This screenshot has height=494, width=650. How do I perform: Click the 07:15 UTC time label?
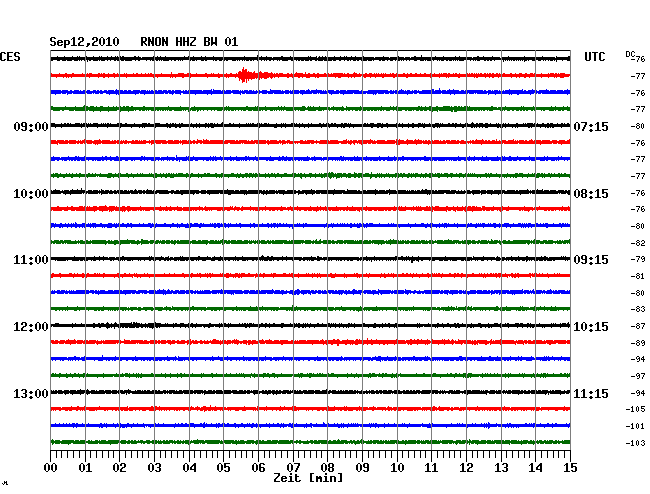(x=591, y=127)
